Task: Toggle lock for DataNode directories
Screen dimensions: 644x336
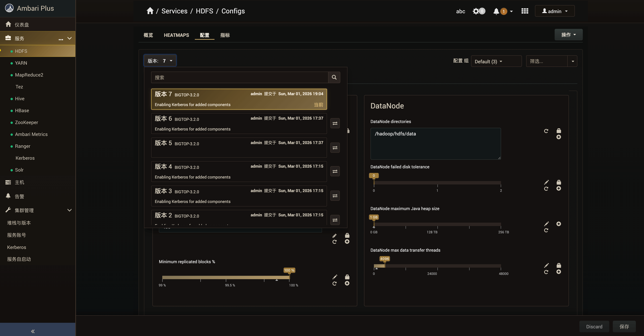Action: 559,131
